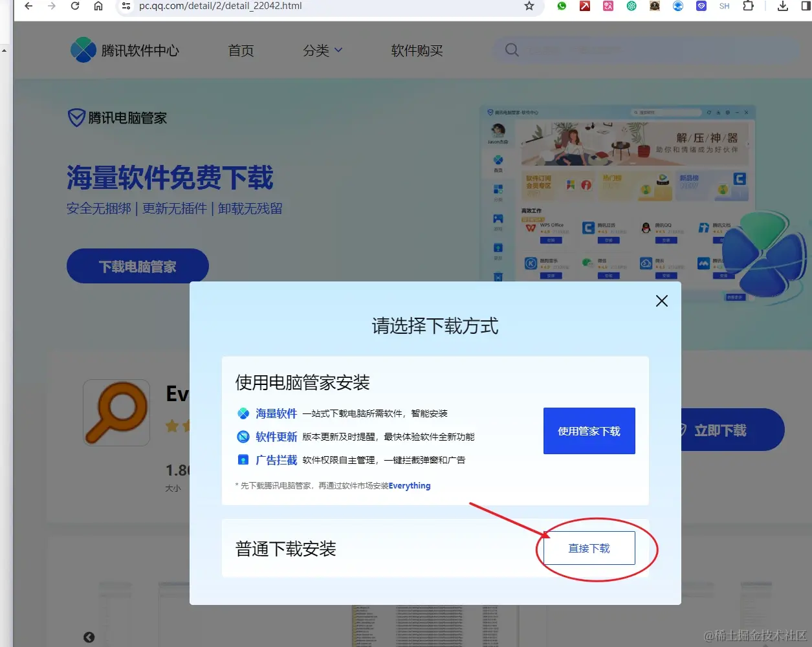Close the download method dialog

pos(661,301)
